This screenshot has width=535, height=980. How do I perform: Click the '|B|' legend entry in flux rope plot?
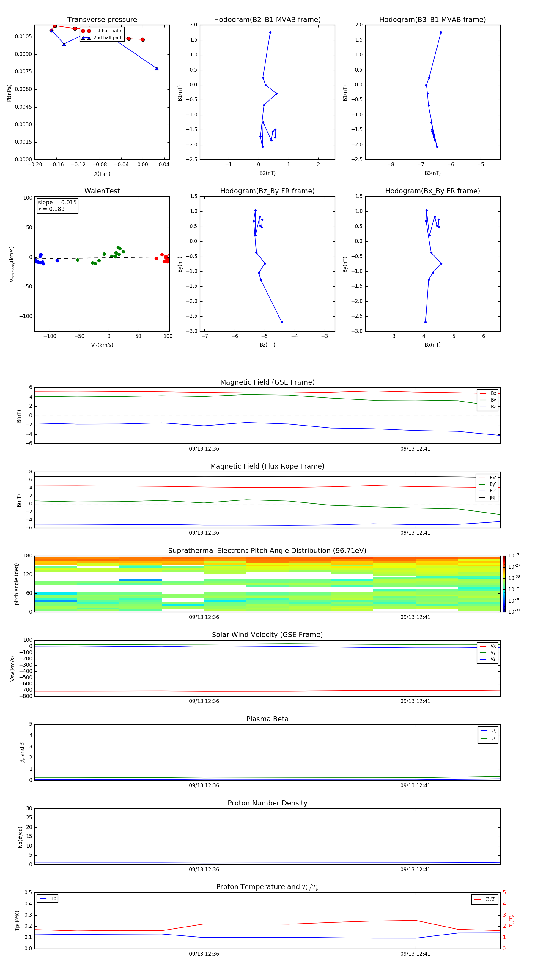(487, 498)
